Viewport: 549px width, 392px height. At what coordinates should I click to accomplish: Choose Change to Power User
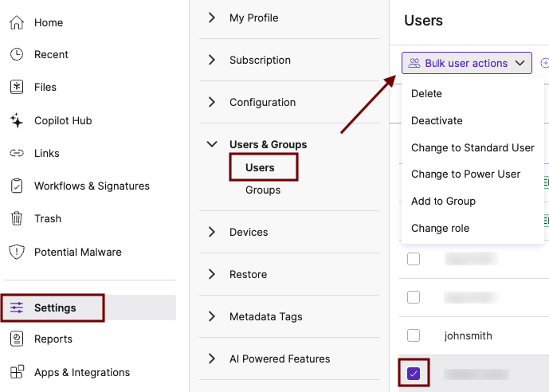pyautogui.click(x=465, y=174)
